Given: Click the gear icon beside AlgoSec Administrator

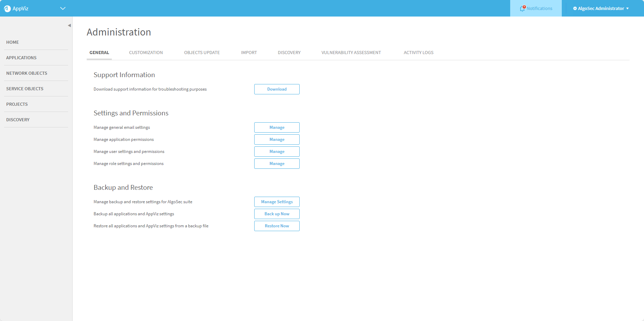Looking at the screenshot, I should pyautogui.click(x=575, y=9).
